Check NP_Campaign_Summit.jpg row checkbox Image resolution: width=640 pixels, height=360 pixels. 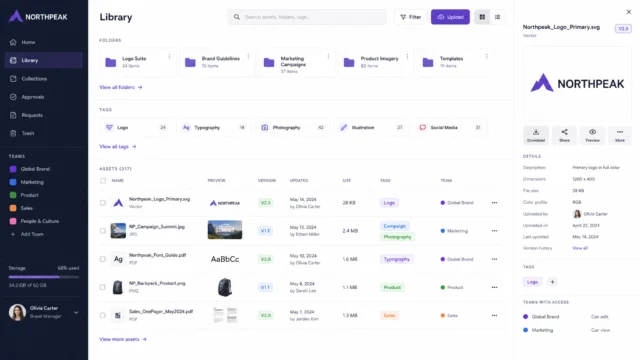(x=103, y=231)
